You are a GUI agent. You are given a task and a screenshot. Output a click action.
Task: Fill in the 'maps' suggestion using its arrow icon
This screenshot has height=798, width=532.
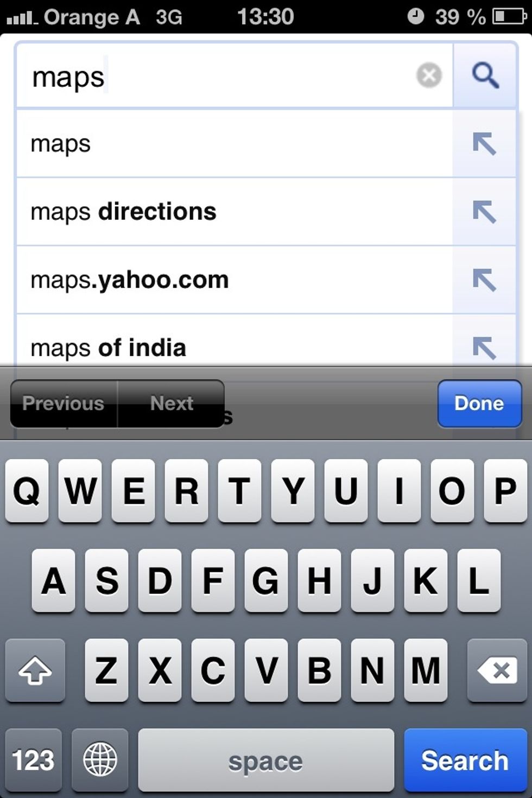(x=484, y=144)
